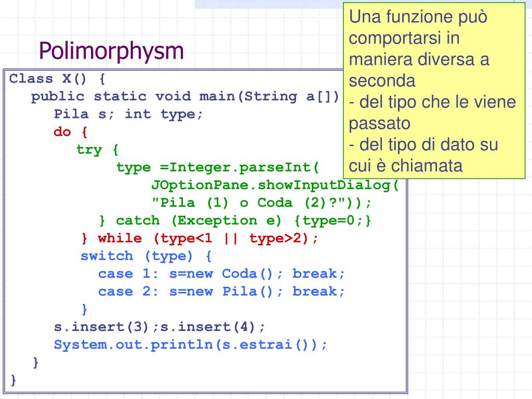Screen dimensions: 532x399
Task: Click "case 1: s=new Coda(); break;"
Action: coord(221,274)
